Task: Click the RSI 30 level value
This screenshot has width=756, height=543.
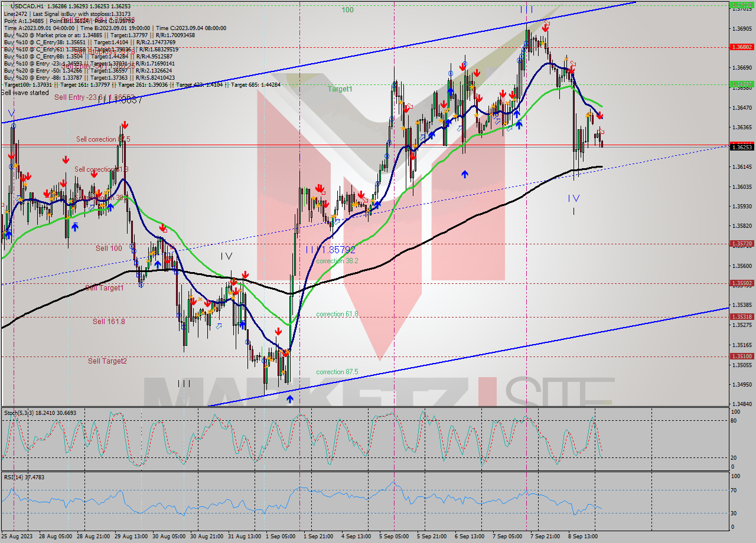Action: [x=734, y=513]
